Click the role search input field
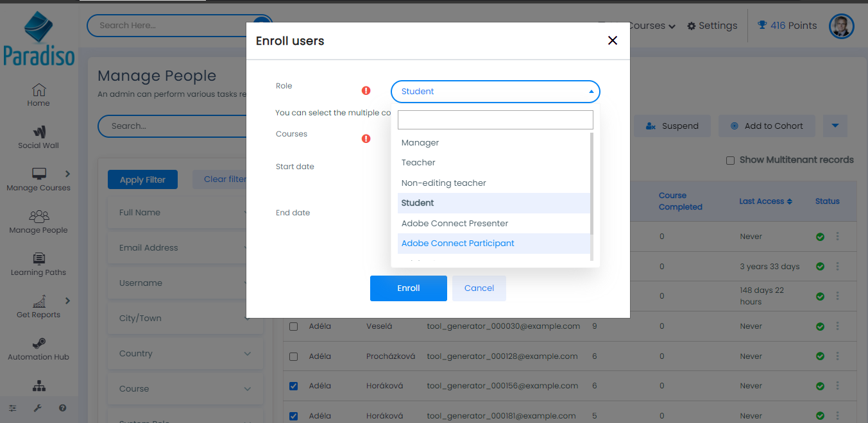Image resolution: width=868 pixels, height=423 pixels. tap(495, 120)
